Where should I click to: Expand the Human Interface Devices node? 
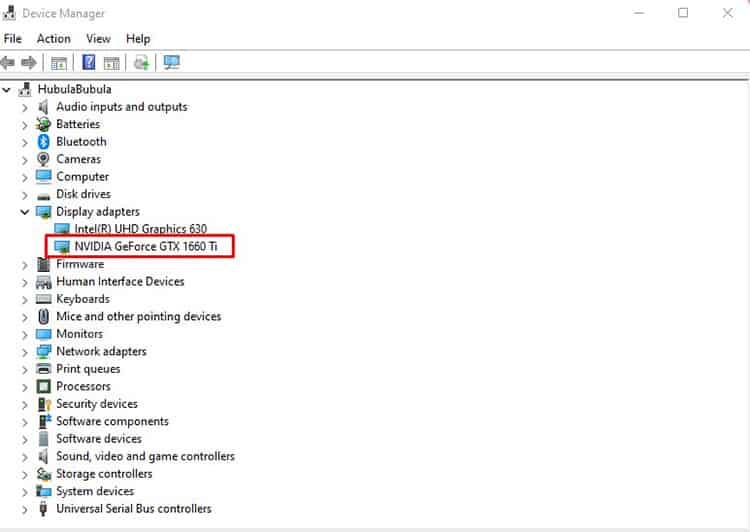tap(25, 282)
